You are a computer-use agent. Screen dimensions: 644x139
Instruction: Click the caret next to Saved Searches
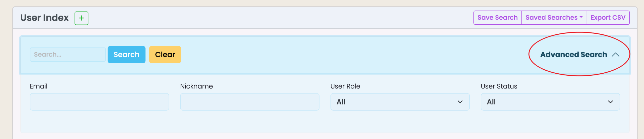click(x=581, y=17)
